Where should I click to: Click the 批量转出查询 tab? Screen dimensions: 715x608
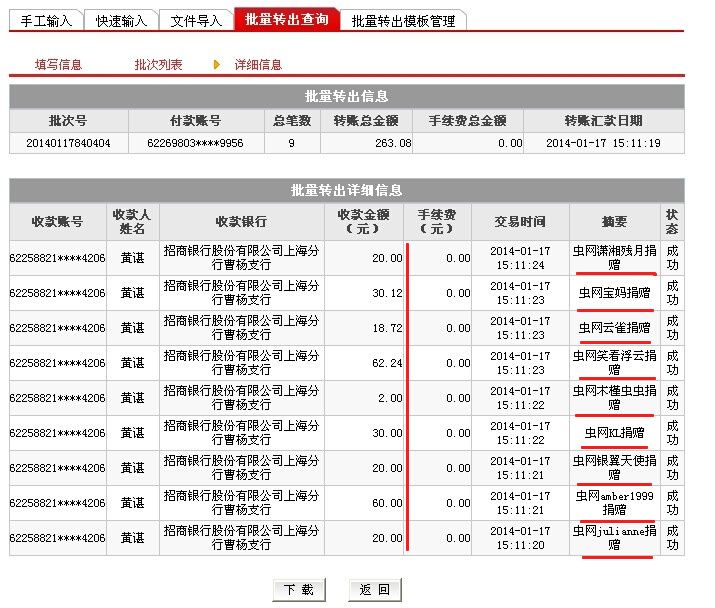[286, 20]
